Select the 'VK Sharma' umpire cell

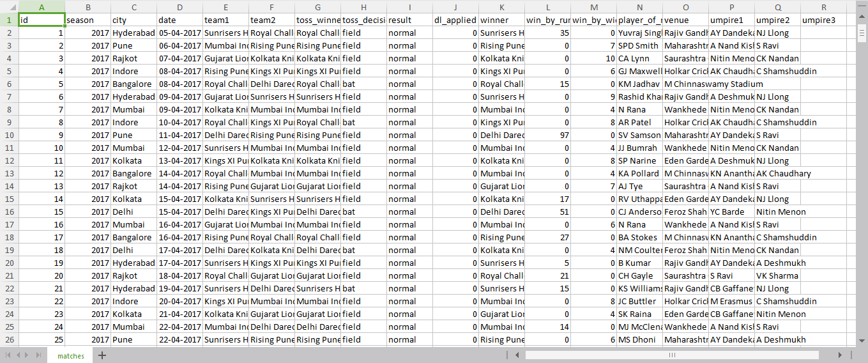tap(777, 275)
